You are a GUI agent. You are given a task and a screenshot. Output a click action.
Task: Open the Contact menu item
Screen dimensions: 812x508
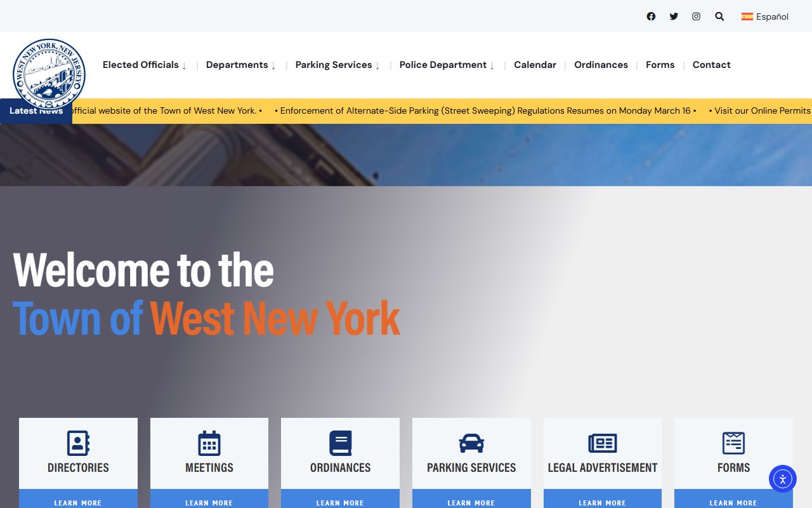[711, 65]
